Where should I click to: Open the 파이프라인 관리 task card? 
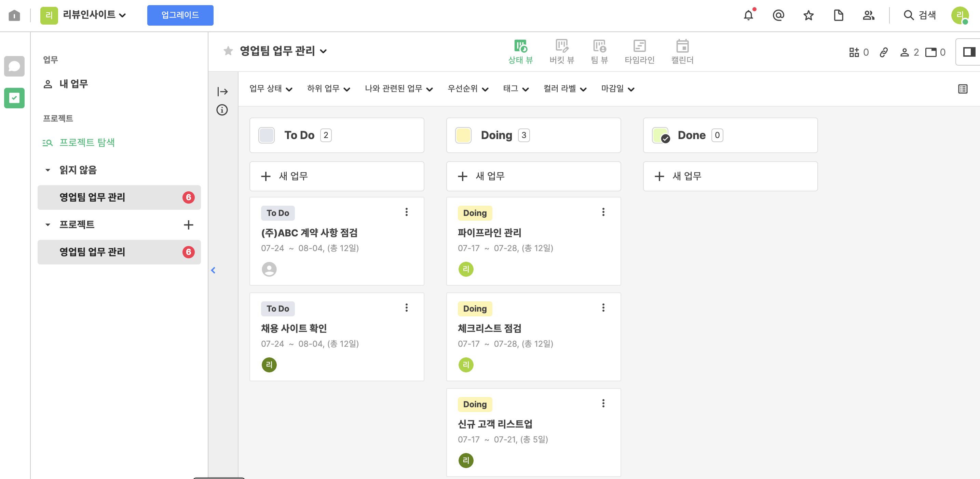[489, 232]
